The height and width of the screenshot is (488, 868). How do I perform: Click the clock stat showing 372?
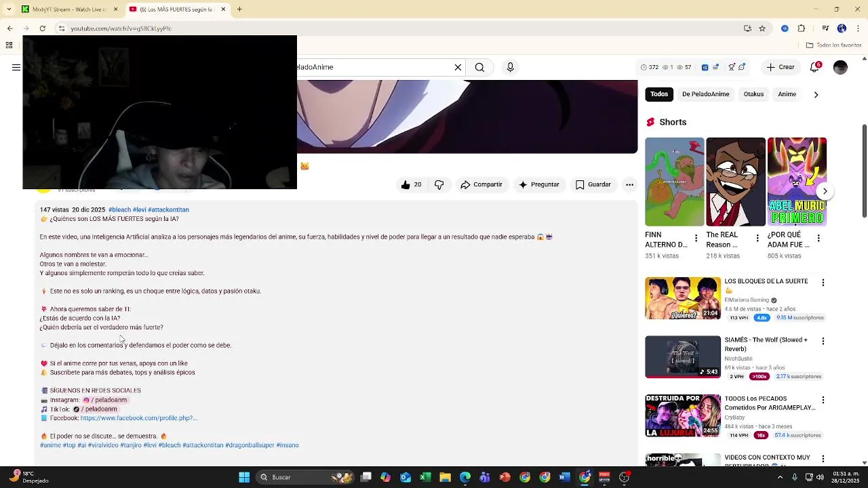point(650,67)
